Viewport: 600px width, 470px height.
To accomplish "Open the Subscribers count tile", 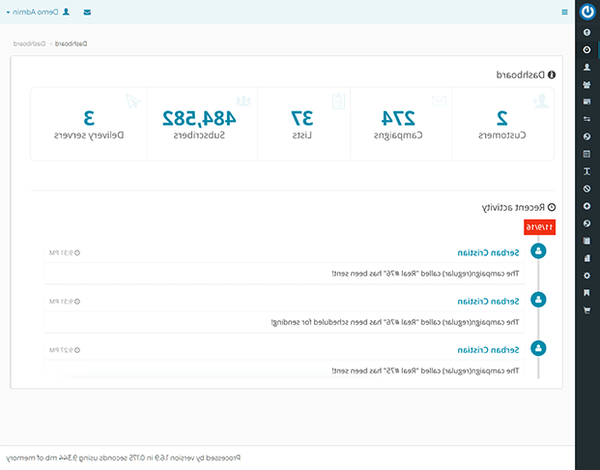I will point(204,123).
